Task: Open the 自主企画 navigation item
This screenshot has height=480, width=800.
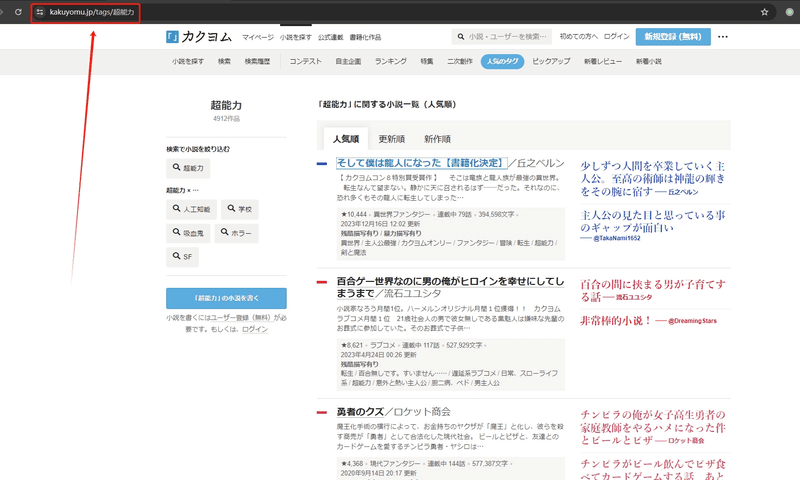Action: coord(348,61)
